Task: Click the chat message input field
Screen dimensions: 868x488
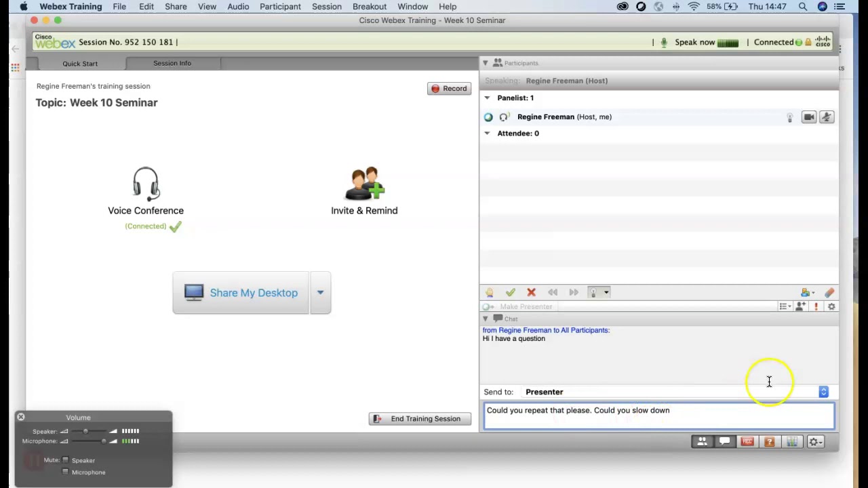Action: pyautogui.click(x=659, y=415)
